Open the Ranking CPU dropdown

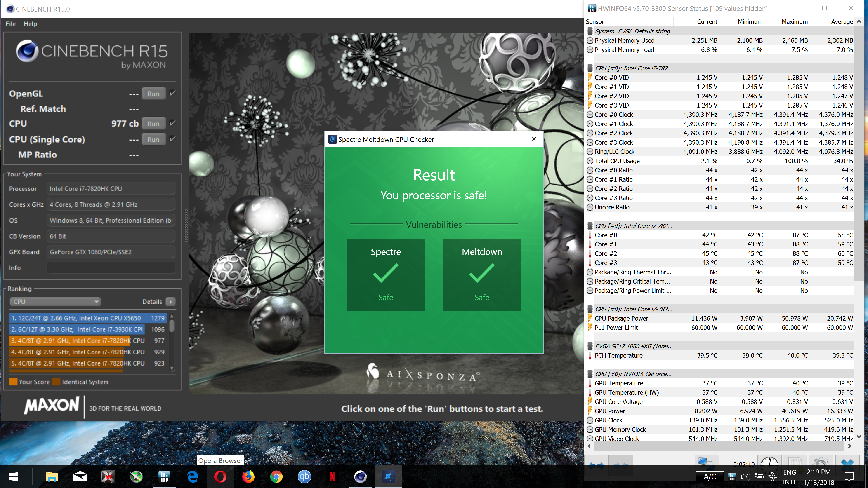click(56, 302)
